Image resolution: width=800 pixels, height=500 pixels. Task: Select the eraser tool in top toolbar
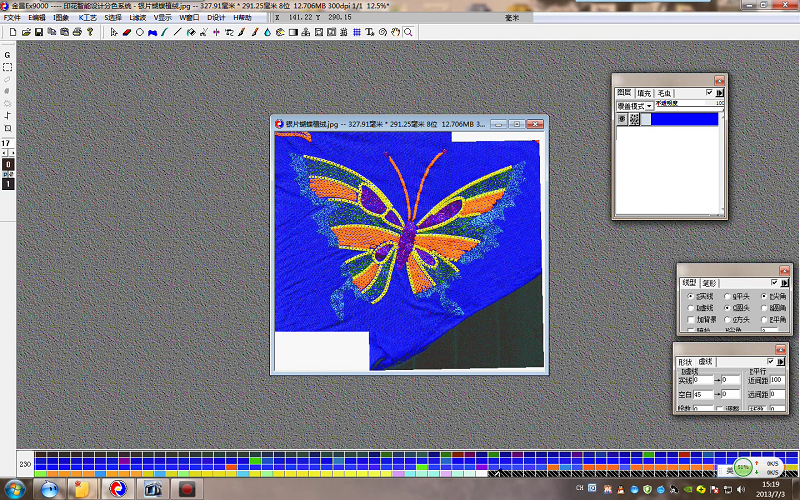[x=127, y=32]
